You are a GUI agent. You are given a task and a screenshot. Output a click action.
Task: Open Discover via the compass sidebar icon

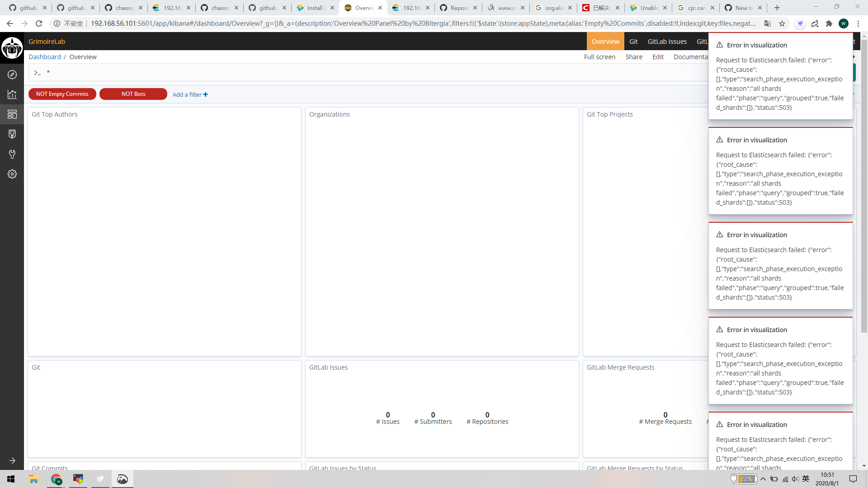click(x=12, y=75)
